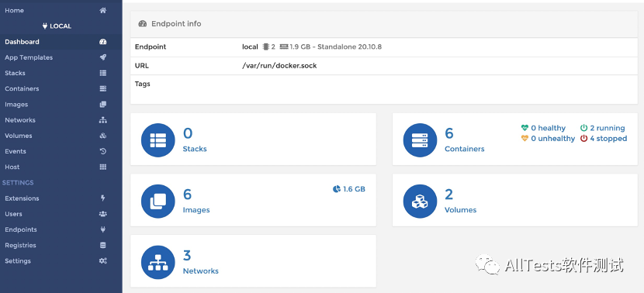Viewport: 644px width, 293px height.
Task: Click the '2 running' status text
Action: pyautogui.click(x=608, y=128)
